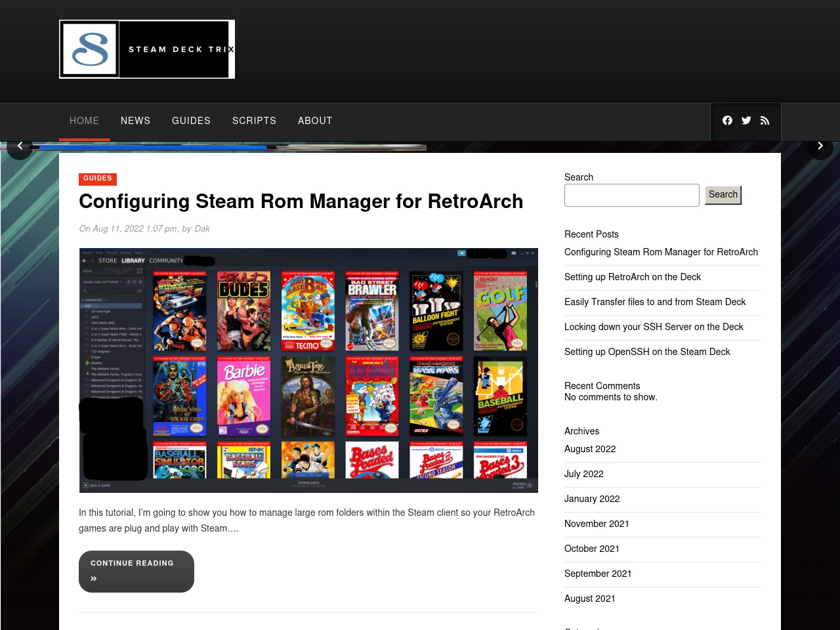Screen dimensions: 840x630
Task: Open the August 2021 archive
Action: coord(590,598)
